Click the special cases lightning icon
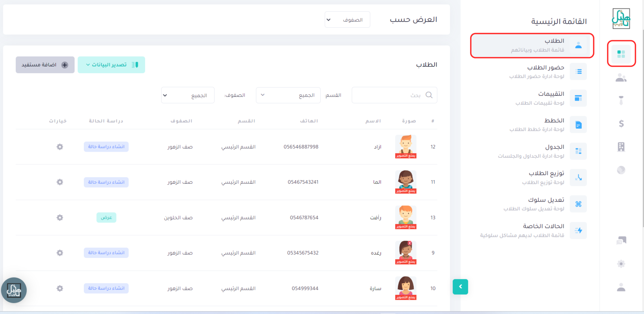Image resolution: width=644 pixels, height=314 pixels. coord(578,231)
